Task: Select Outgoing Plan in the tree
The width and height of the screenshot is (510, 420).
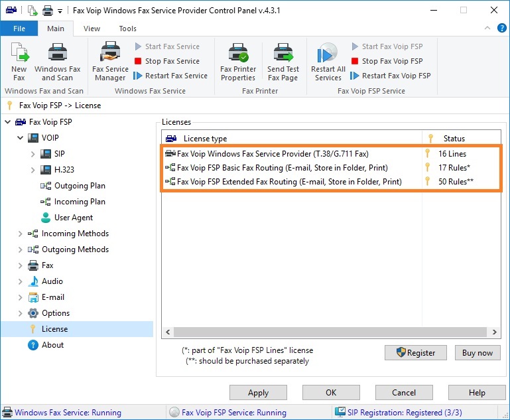Action: tap(73, 186)
